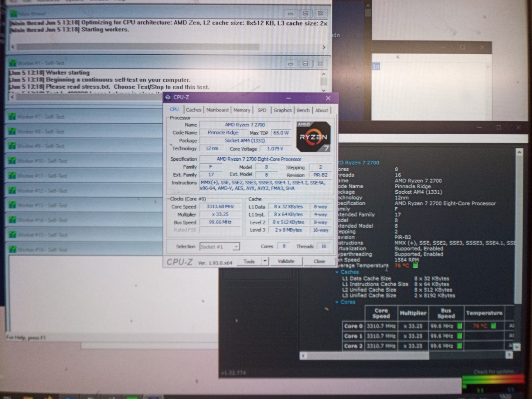The image size is (532, 399).
Task: Click Core 0 bus speed green indicator
Action: click(x=460, y=326)
